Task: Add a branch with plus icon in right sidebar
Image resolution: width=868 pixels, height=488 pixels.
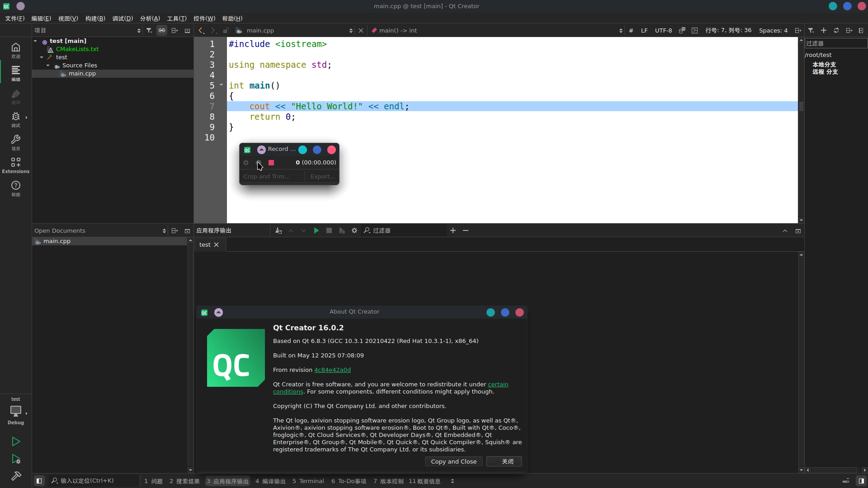Action: [824, 30]
